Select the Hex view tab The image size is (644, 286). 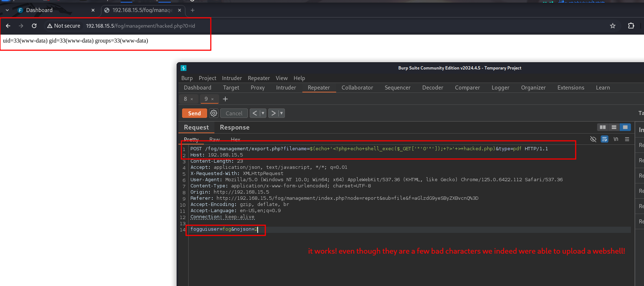pyautogui.click(x=236, y=139)
